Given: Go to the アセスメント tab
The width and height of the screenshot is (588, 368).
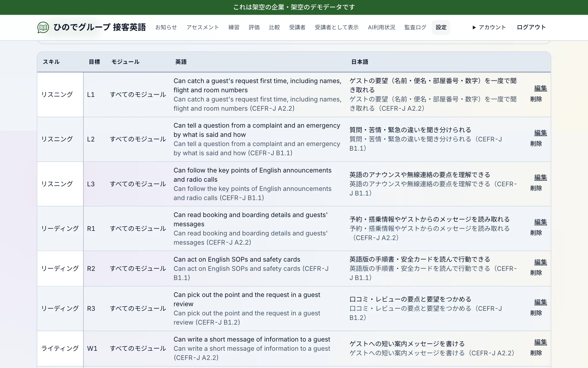Looking at the screenshot, I should pyautogui.click(x=203, y=27).
